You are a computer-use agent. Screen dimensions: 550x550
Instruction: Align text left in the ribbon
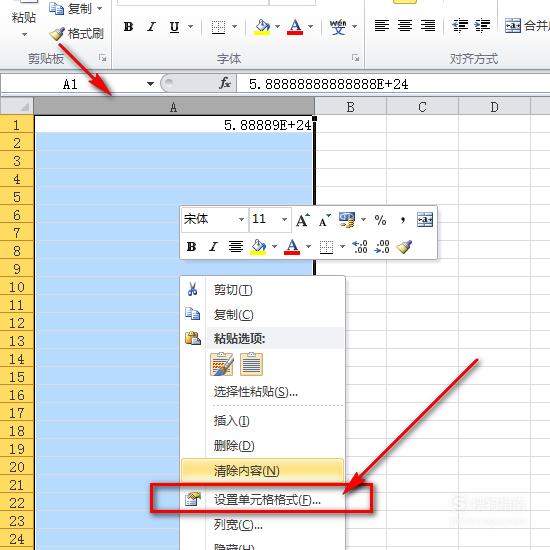382,25
